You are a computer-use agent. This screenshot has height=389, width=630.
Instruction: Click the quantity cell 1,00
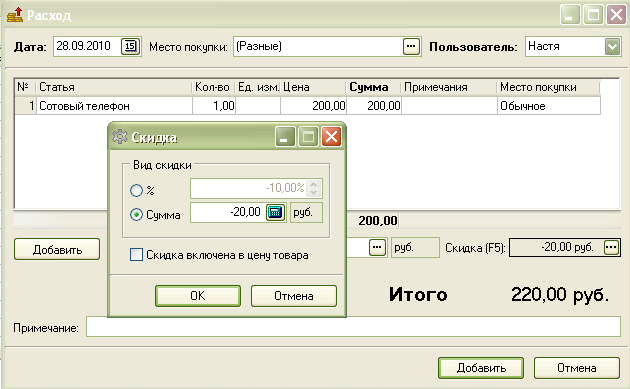tap(213, 106)
